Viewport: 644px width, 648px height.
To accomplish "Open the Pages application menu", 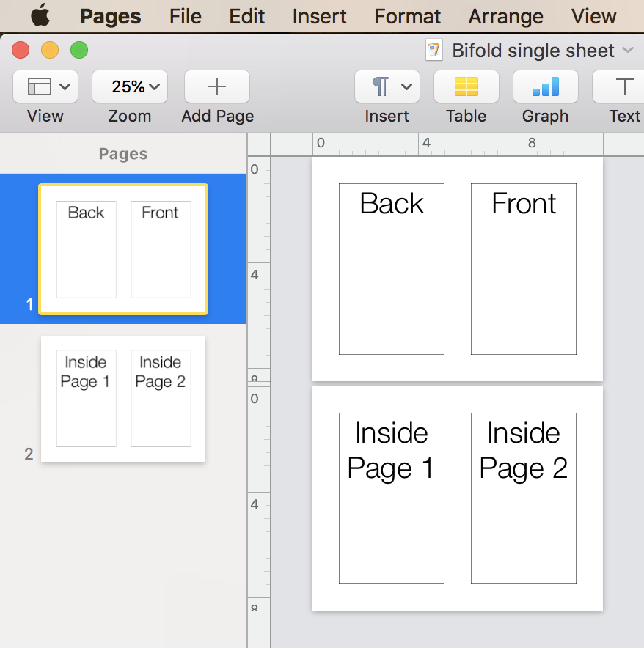I will click(111, 17).
